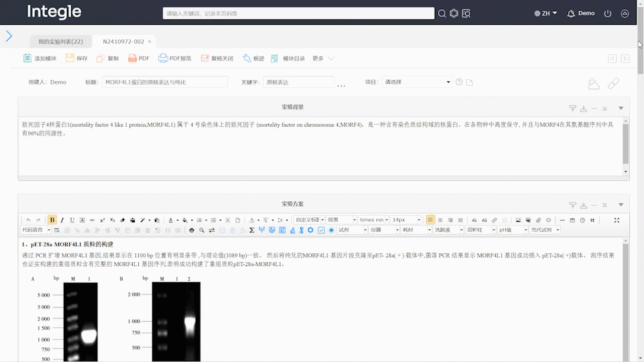Toggle underline formatting in the editor toolbar
Screen dimensions: 644x362
[x=72, y=220]
